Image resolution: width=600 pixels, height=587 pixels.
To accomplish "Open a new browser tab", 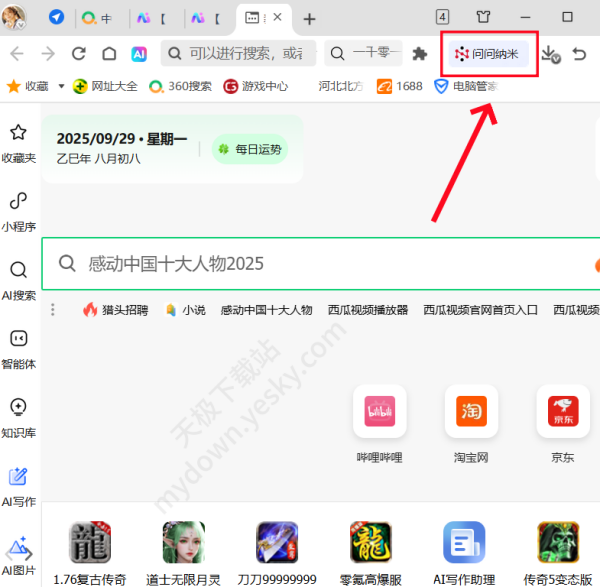I will click(x=309, y=19).
